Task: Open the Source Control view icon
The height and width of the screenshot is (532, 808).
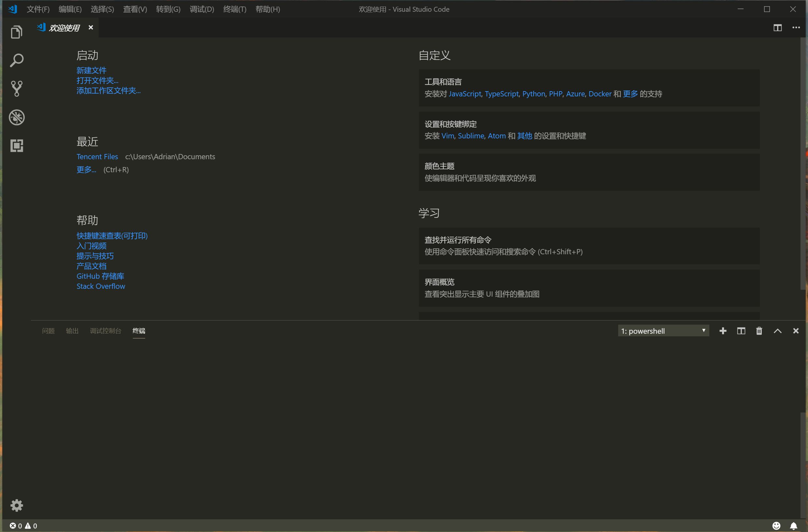Action: pos(16,89)
